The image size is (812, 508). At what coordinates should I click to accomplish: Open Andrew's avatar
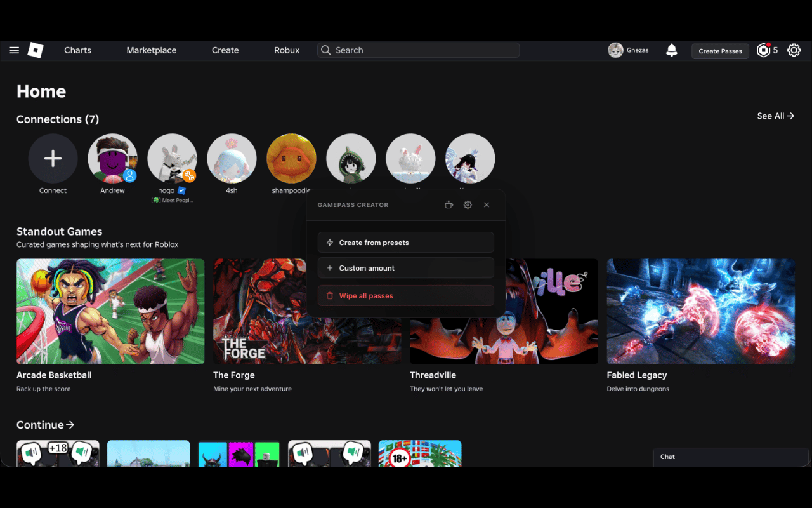pyautogui.click(x=112, y=158)
